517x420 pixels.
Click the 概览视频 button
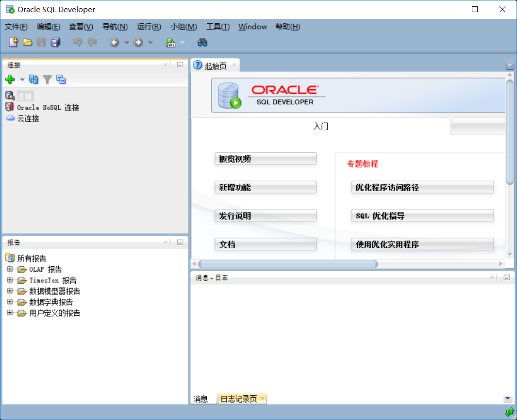coord(266,159)
